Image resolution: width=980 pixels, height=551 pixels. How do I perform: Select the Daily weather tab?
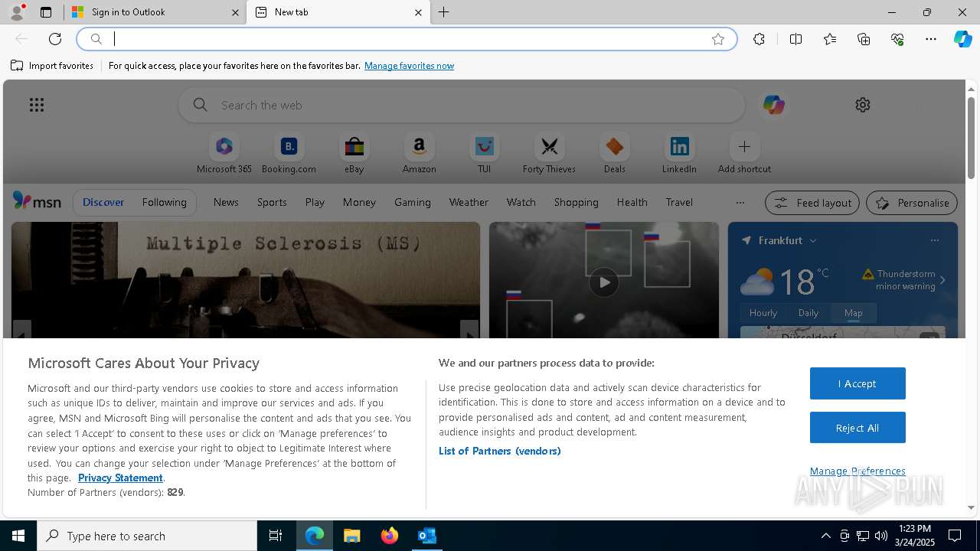808,312
